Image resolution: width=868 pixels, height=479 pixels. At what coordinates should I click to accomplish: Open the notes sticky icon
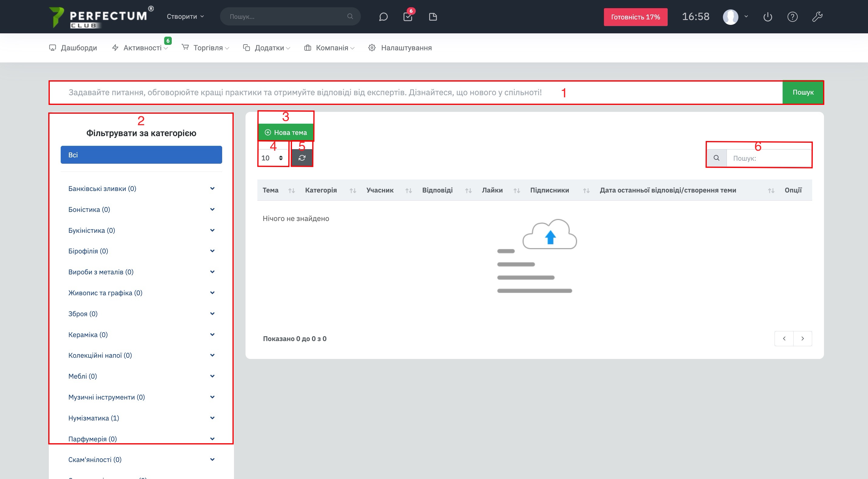(x=433, y=17)
